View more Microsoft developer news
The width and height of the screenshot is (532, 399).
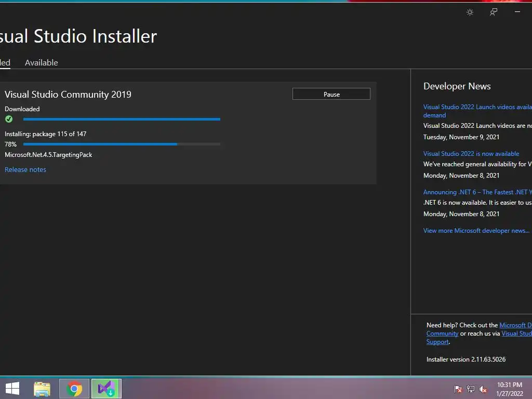[476, 231]
